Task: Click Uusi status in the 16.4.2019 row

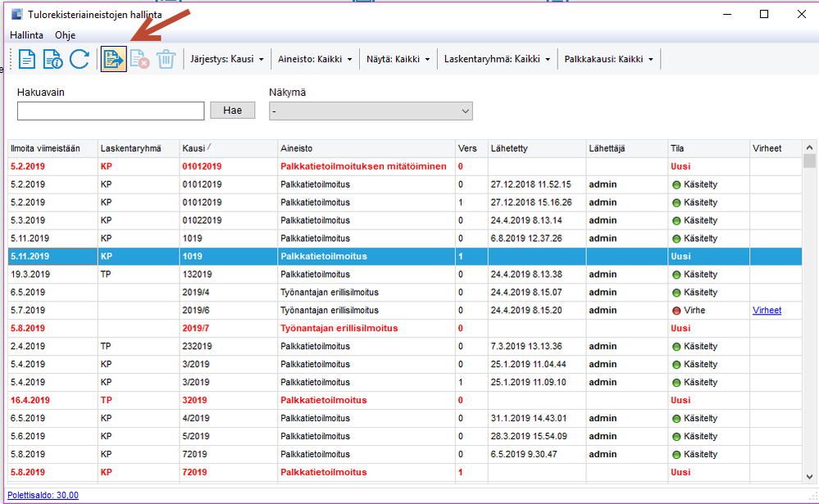Action: 680,401
